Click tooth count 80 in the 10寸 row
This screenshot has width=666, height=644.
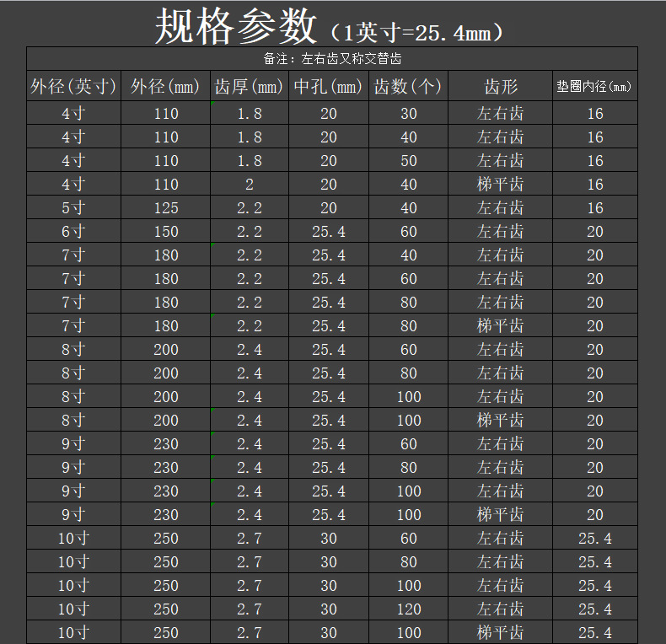tap(409, 562)
